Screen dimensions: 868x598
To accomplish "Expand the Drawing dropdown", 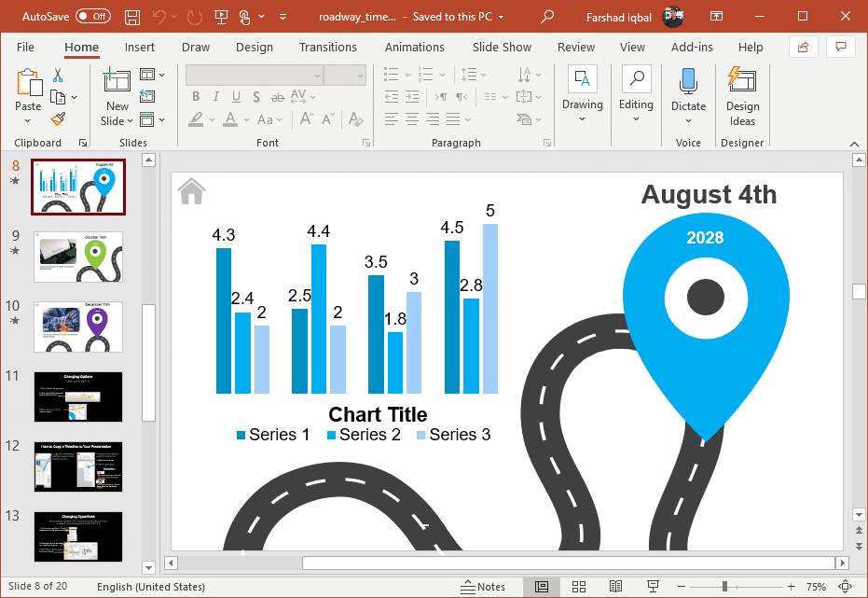I will click(583, 118).
